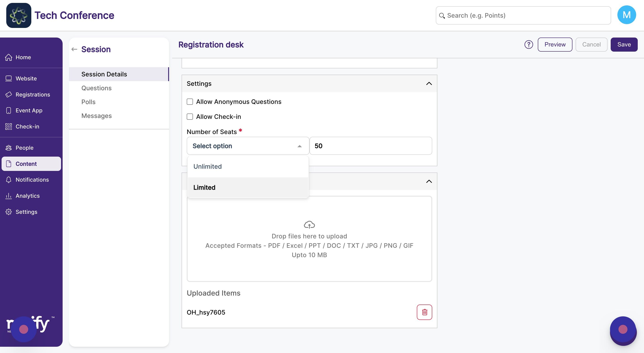The width and height of the screenshot is (644, 353).
Task: Switch to the Questions tab
Action: (x=97, y=88)
